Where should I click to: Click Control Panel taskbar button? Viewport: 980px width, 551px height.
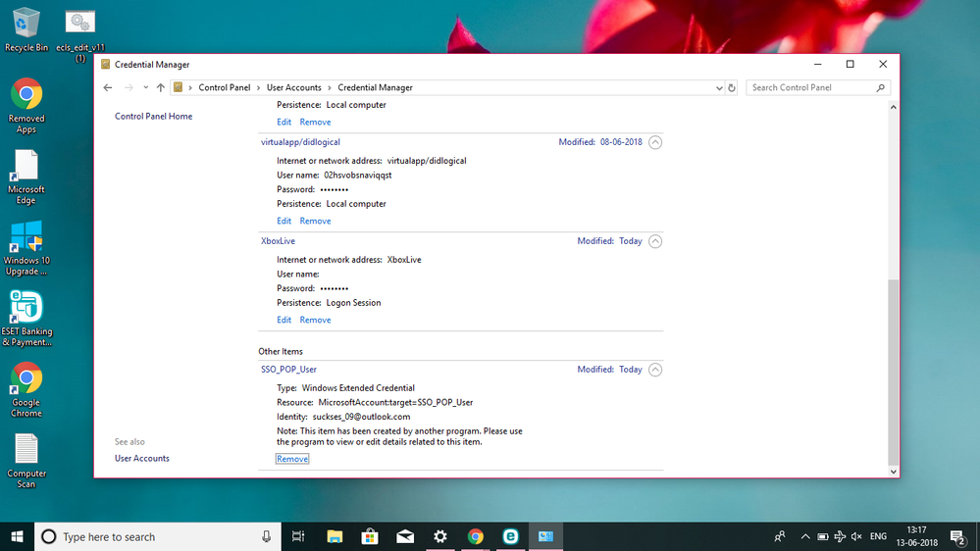click(545, 536)
